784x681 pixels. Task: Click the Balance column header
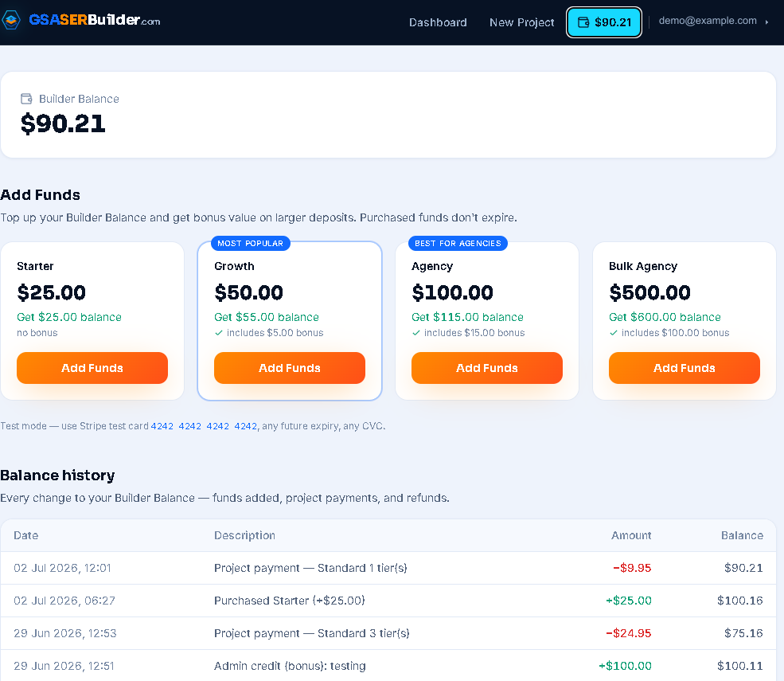(742, 535)
